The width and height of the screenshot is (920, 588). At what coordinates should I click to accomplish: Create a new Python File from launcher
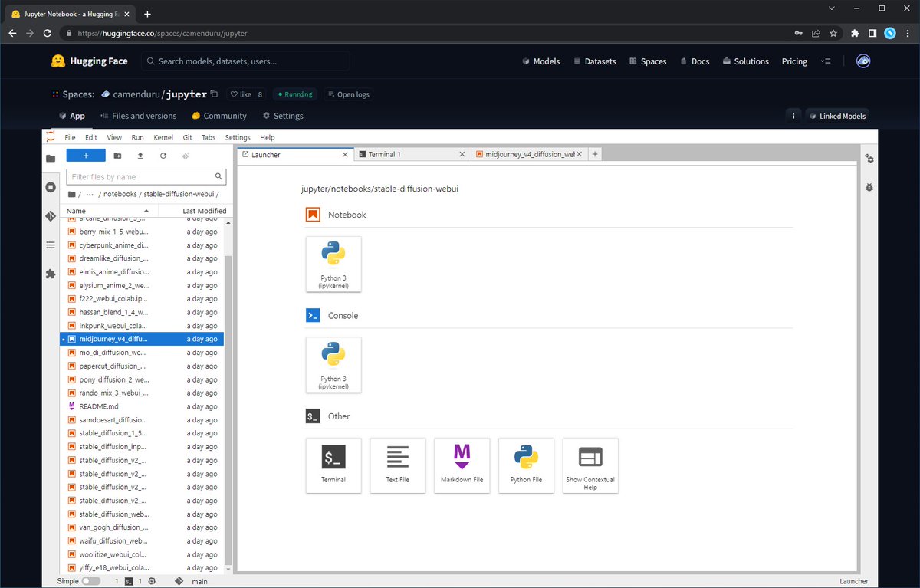pyautogui.click(x=526, y=465)
